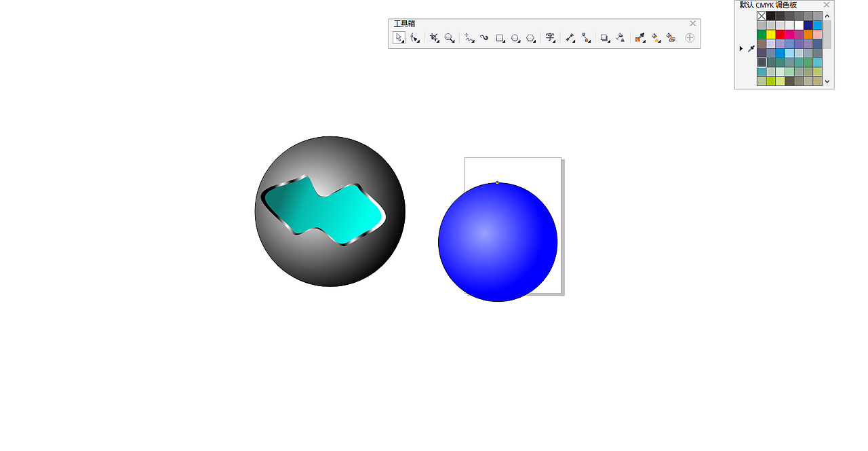Screen dimensions: 868x451
Task: Pick the orange color swatch
Action: tap(808, 35)
